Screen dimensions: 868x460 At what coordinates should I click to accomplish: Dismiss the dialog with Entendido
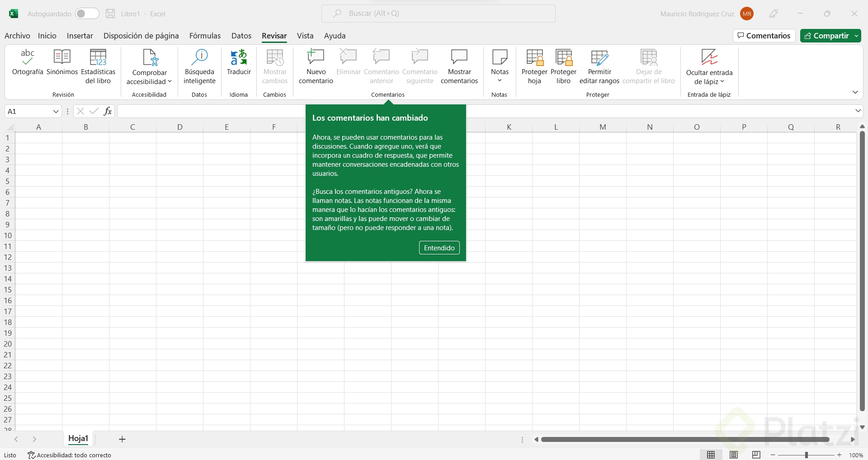pyautogui.click(x=439, y=248)
